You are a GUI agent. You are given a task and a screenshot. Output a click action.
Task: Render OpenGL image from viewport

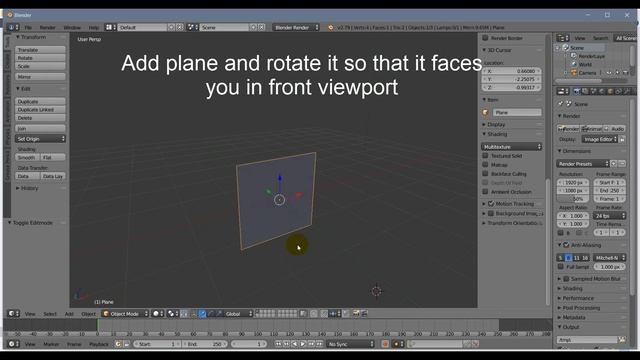pos(356,313)
